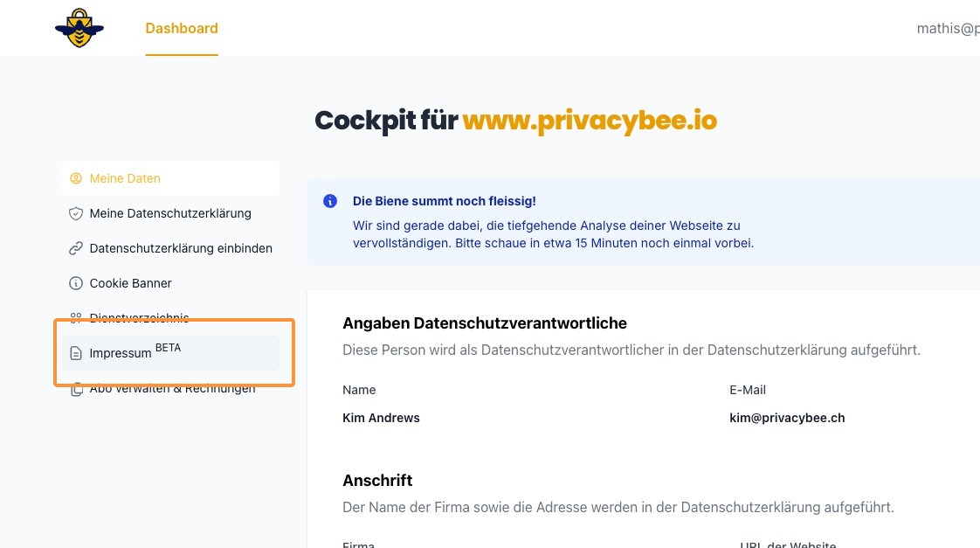Click the chain-link icon for Datenschutzerklärung einbinden
980x548 pixels.
tap(75, 248)
